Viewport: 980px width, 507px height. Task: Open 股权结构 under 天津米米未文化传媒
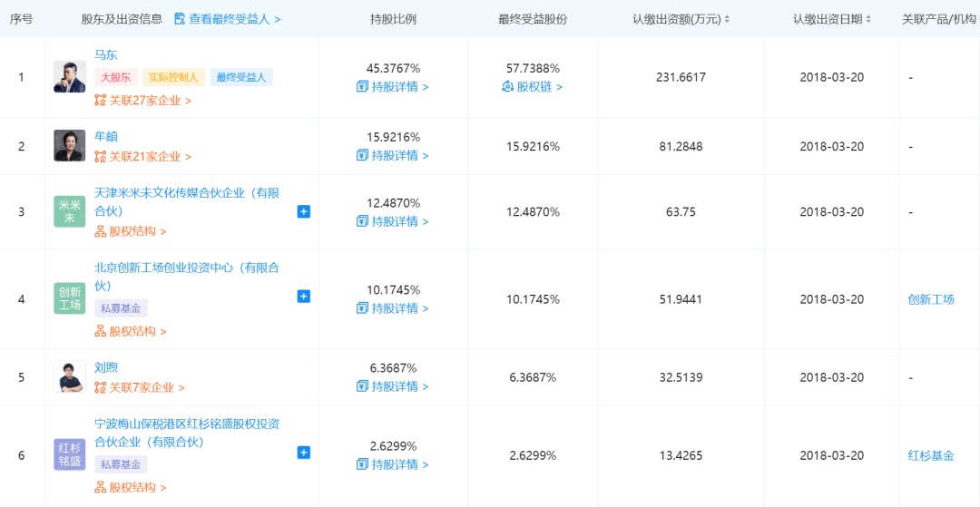tap(131, 231)
